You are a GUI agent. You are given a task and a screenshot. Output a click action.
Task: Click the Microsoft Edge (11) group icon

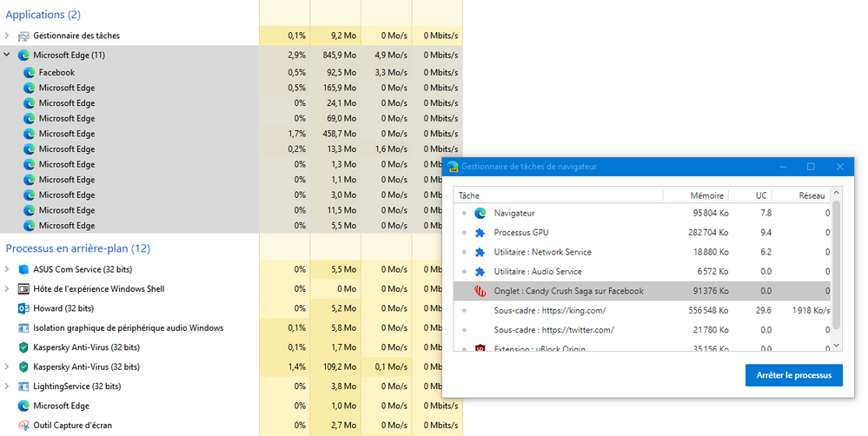coord(23,56)
